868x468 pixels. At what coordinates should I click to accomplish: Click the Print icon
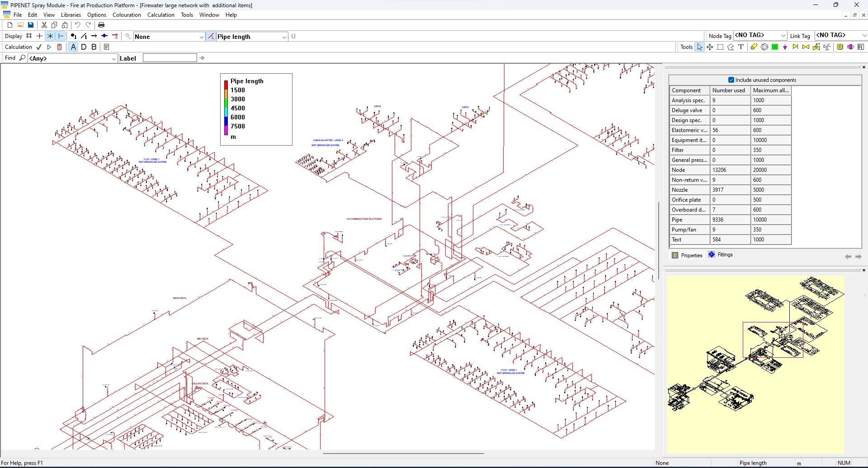[x=101, y=25]
